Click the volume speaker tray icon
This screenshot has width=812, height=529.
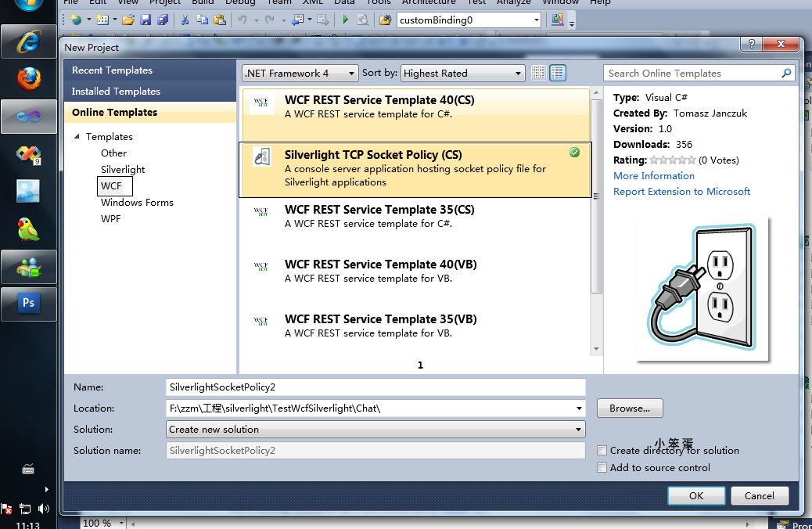44,509
